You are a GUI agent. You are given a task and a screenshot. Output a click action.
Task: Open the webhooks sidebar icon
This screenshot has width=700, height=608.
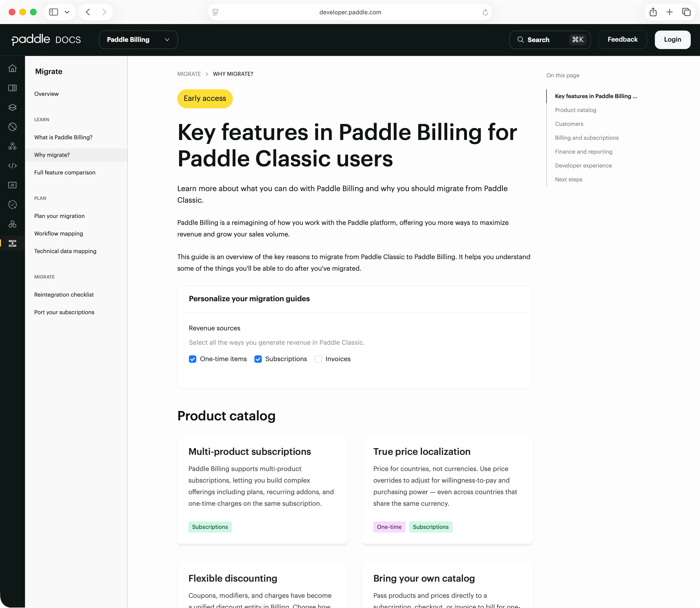click(x=12, y=146)
